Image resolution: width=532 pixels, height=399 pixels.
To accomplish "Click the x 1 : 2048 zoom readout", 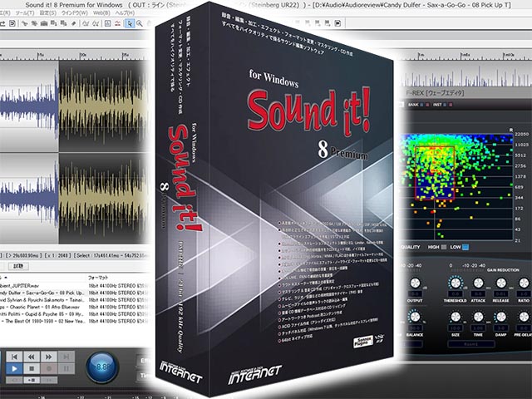I will coord(57,255).
